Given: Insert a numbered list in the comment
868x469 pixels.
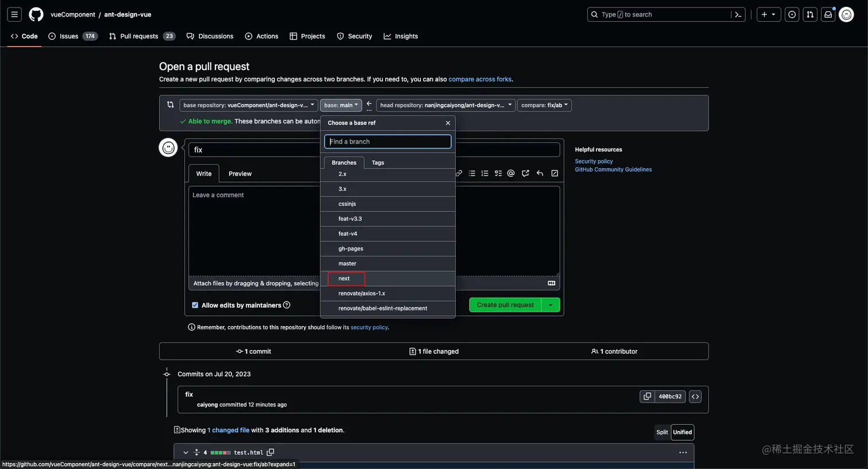Looking at the screenshot, I should [x=485, y=173].
